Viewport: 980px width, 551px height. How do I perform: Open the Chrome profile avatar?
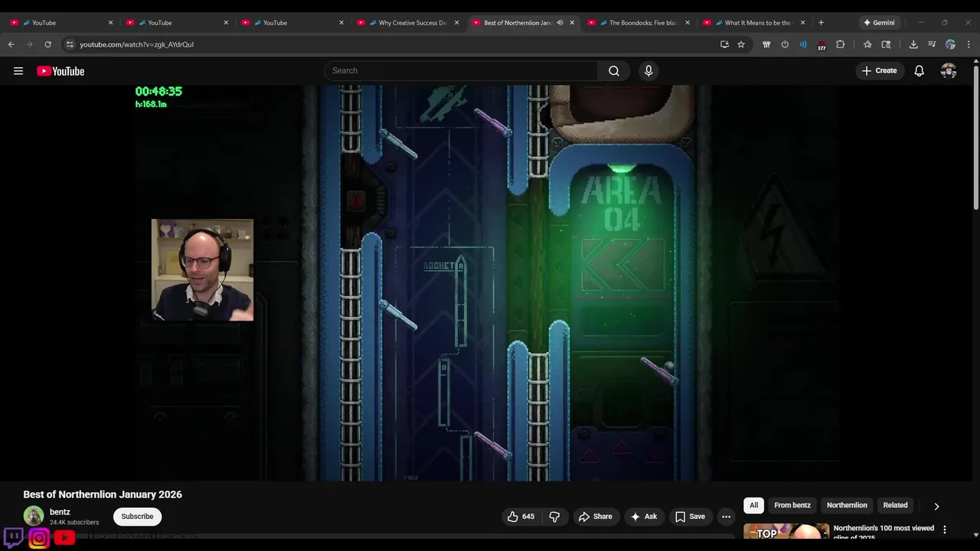[x=950, y=44]
